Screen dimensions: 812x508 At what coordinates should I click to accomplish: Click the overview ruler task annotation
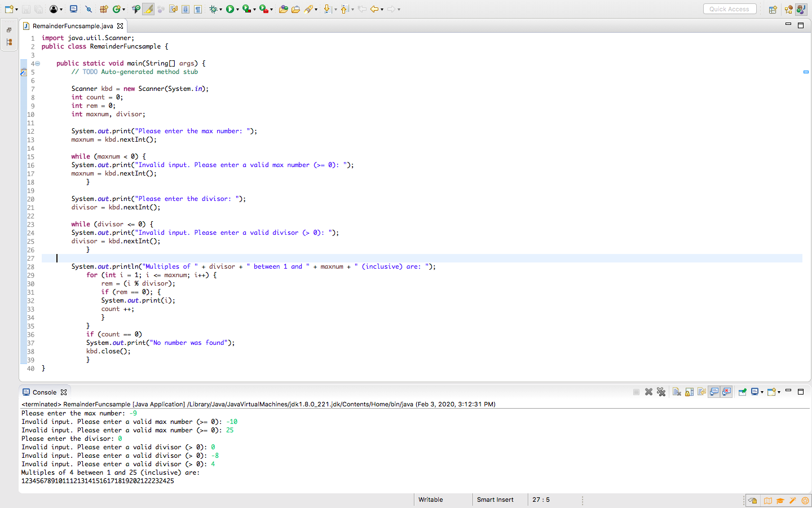[x=806, y=72]
